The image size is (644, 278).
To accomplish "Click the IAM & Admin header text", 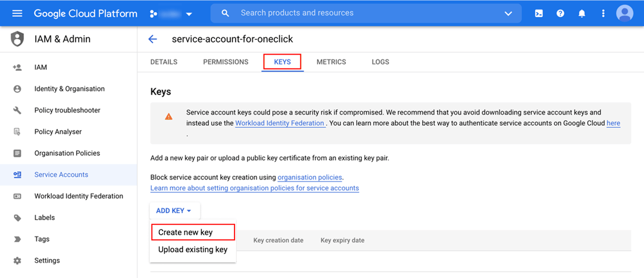I will 62,39.
